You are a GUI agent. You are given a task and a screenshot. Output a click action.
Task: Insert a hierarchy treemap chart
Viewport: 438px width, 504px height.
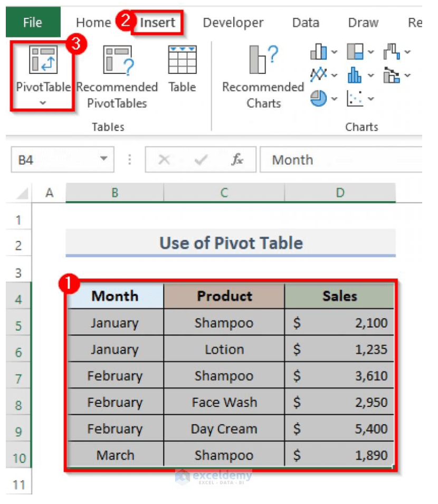click(x=355, y=52)
